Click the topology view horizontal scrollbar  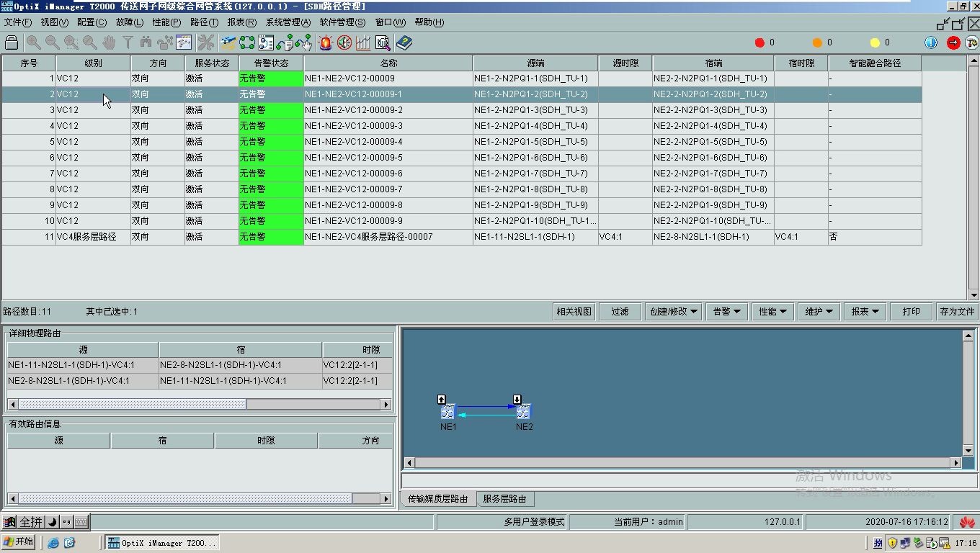tap(683, 463)
